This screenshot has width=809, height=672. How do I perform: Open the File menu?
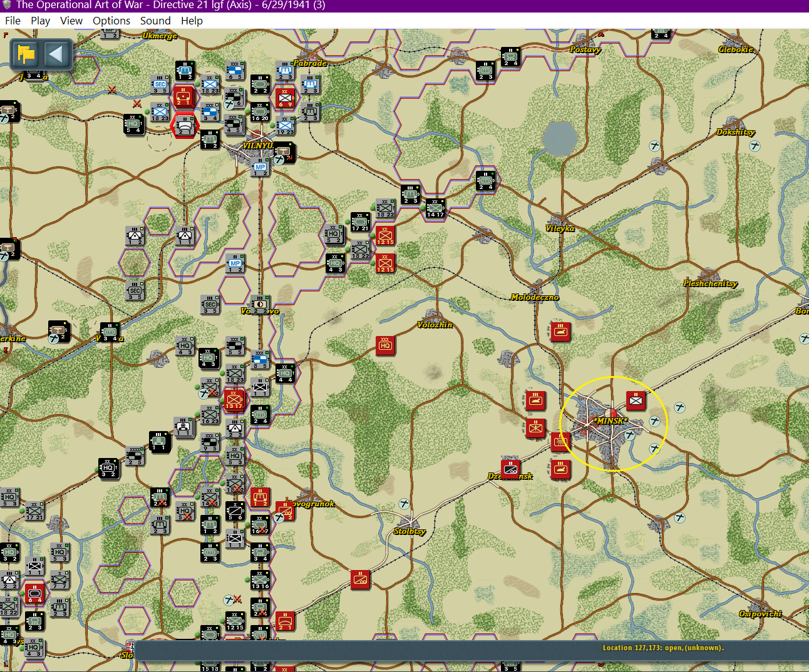coord(13,21)
